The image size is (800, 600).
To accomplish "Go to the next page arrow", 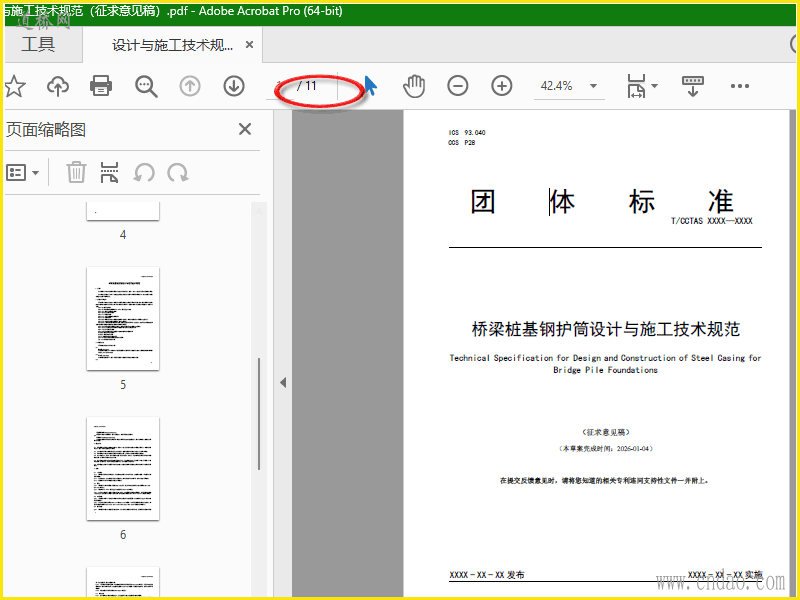I will point(234,86).
